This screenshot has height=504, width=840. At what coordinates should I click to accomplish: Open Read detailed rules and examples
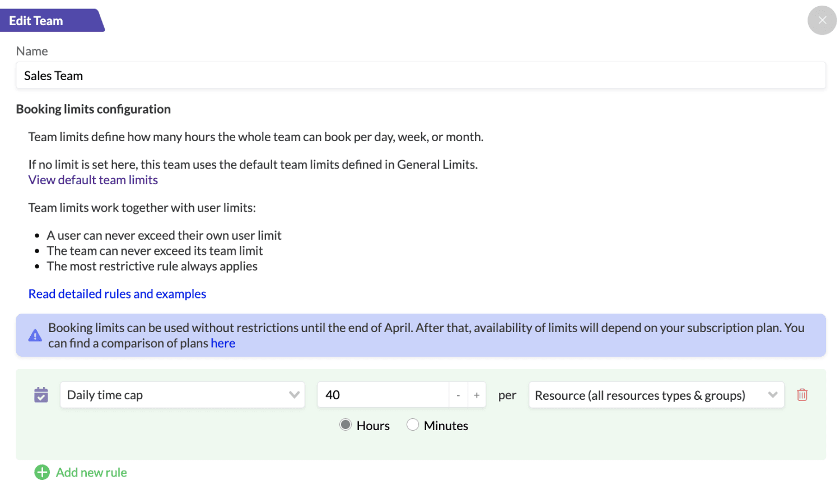(x=117, y=294)
